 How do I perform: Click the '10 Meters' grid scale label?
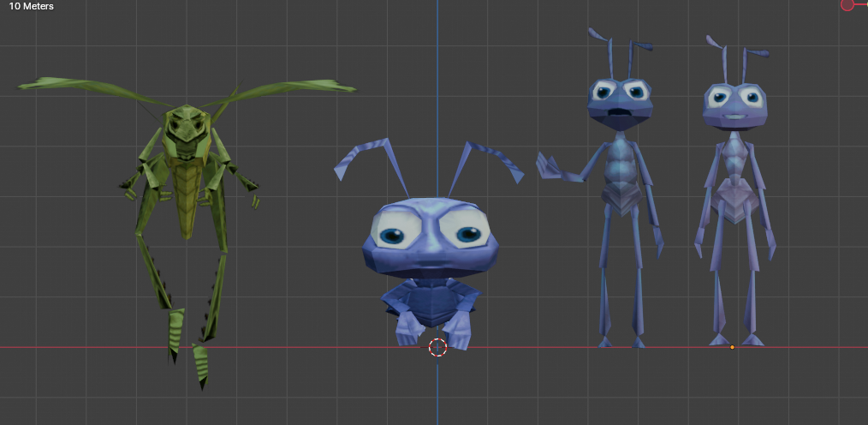click(x=31, y=7)
